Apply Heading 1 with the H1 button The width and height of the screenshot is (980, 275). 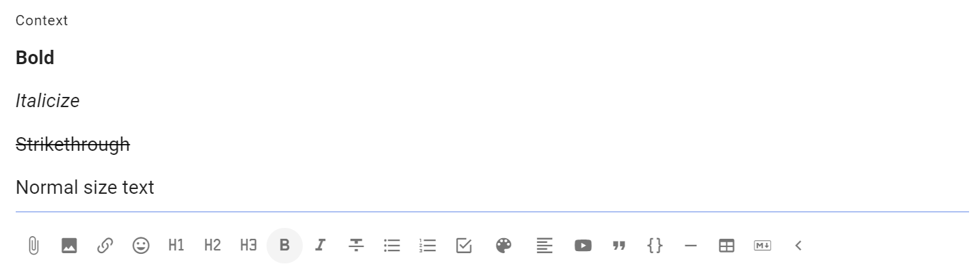[176, 246]
